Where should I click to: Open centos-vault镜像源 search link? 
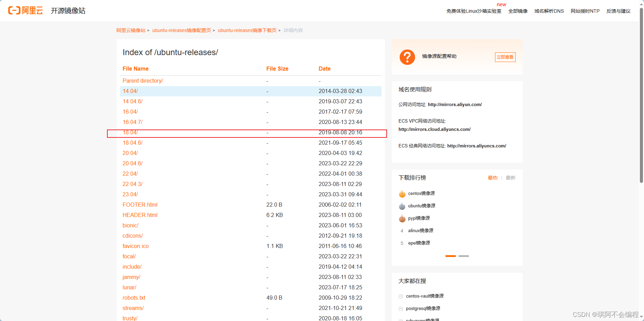coord(425,296)
